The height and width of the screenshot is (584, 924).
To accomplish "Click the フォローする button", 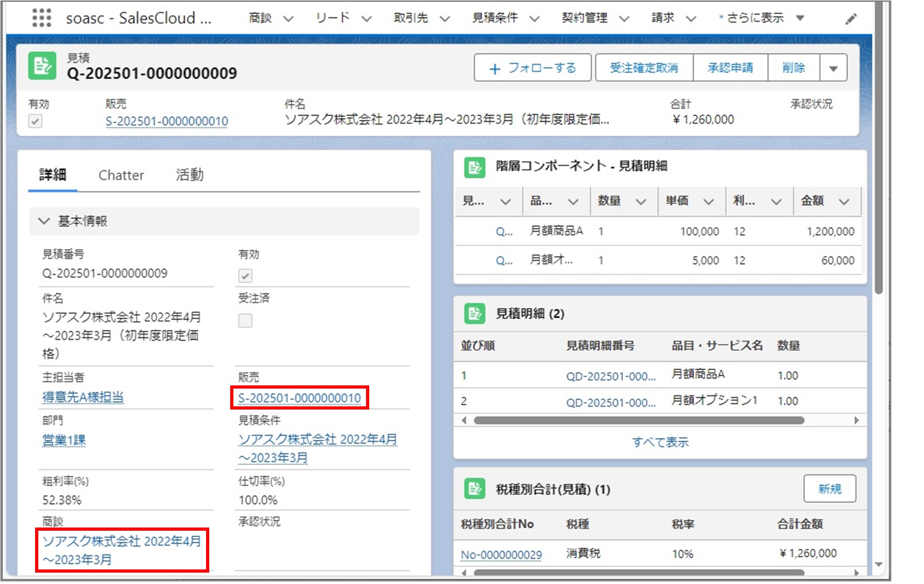I will [532, 68].
